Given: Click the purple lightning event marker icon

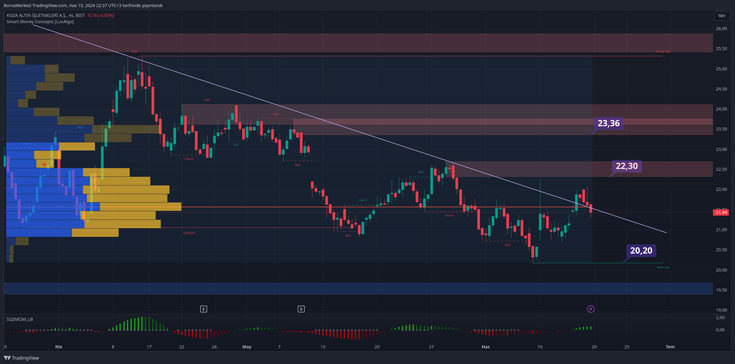Looking at the screenshot, I should point(591,309).
